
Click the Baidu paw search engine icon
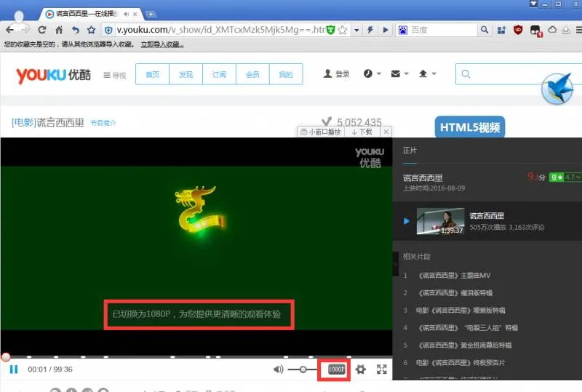tap(403, 30)
